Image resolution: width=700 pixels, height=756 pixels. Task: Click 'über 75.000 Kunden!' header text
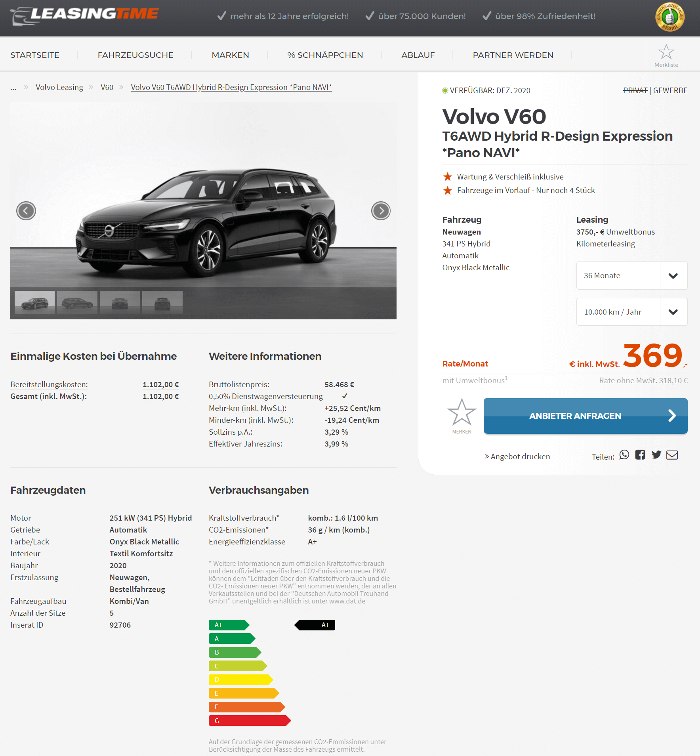point(422,16)
